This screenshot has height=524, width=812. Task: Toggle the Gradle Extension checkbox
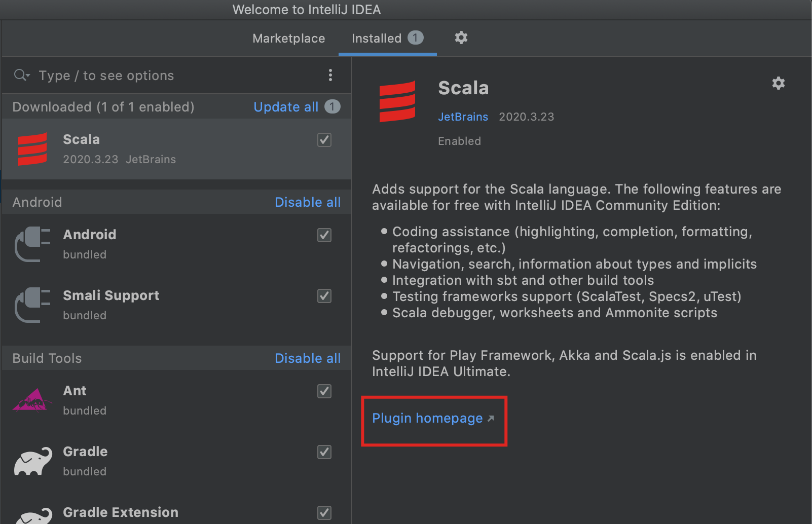pos(324,513)
